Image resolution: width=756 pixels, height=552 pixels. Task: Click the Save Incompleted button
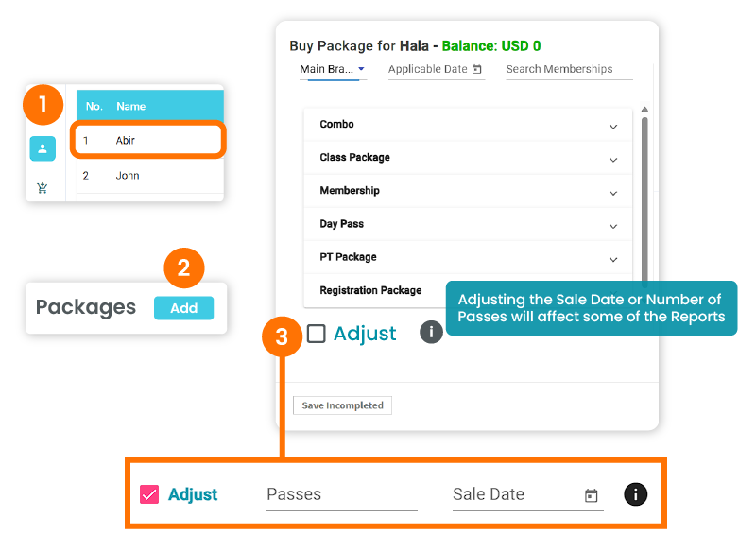342,405
